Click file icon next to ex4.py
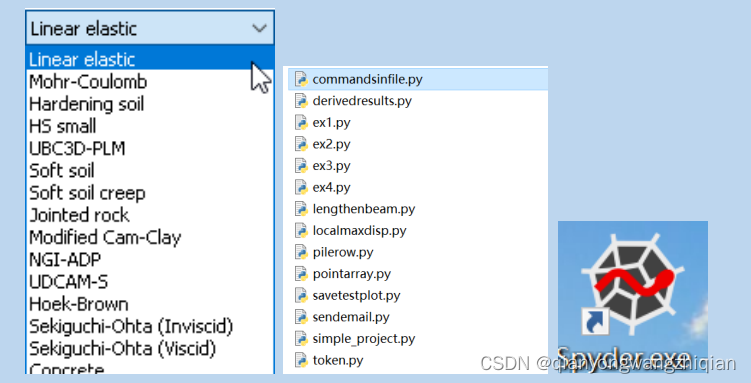The image size is (751, 383). (x=301, y=187)
